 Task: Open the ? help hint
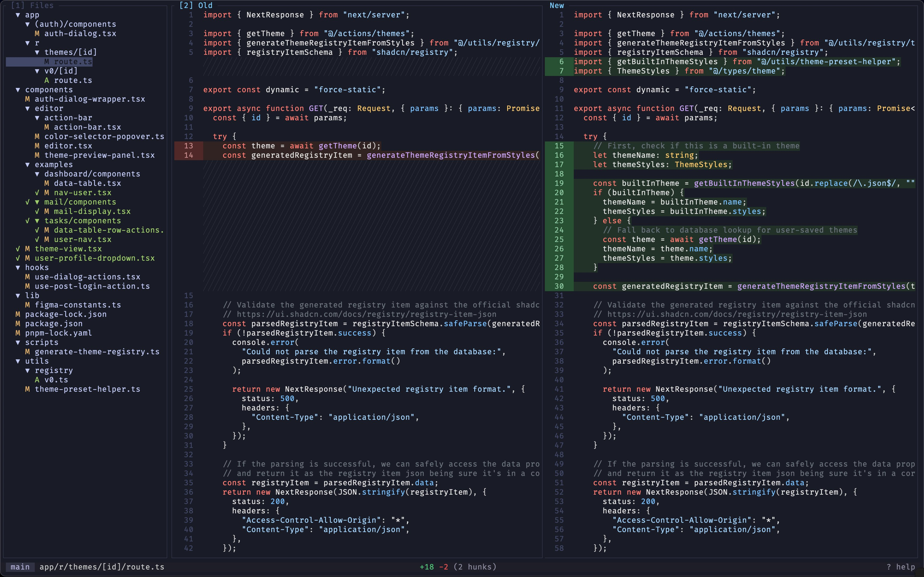pyautogui.click(x=900, y=567)
